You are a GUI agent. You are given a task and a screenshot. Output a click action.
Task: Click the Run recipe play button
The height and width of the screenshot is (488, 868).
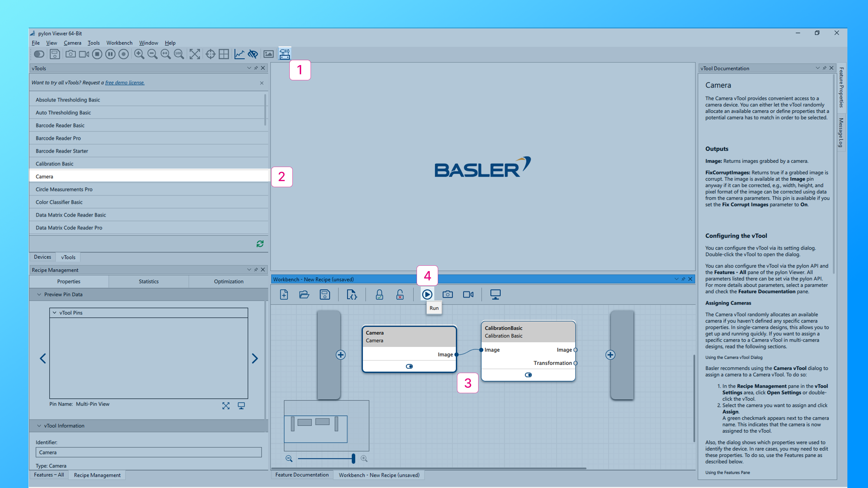pyautogui.click(x=427, y=294)
